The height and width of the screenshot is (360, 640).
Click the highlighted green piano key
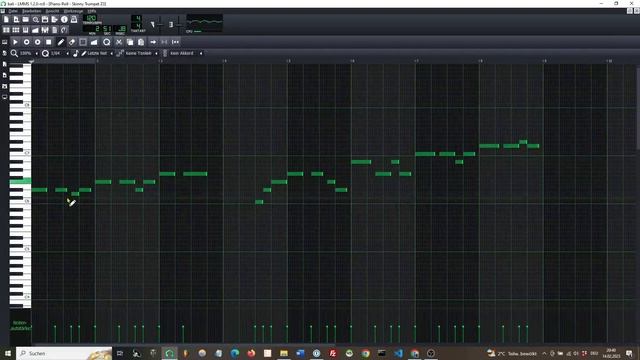pyautogui.click(x=20, y=182)
